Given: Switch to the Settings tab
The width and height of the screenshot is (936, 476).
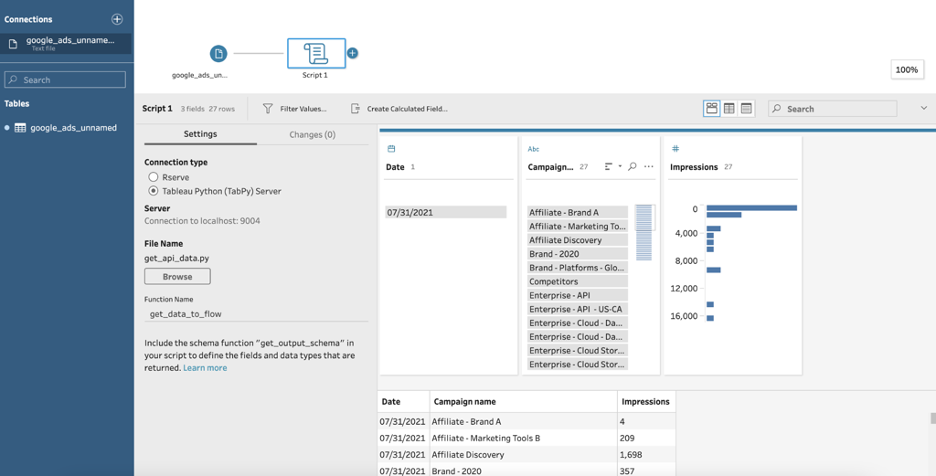Looking at the screenshot, I should coord(200,134).
